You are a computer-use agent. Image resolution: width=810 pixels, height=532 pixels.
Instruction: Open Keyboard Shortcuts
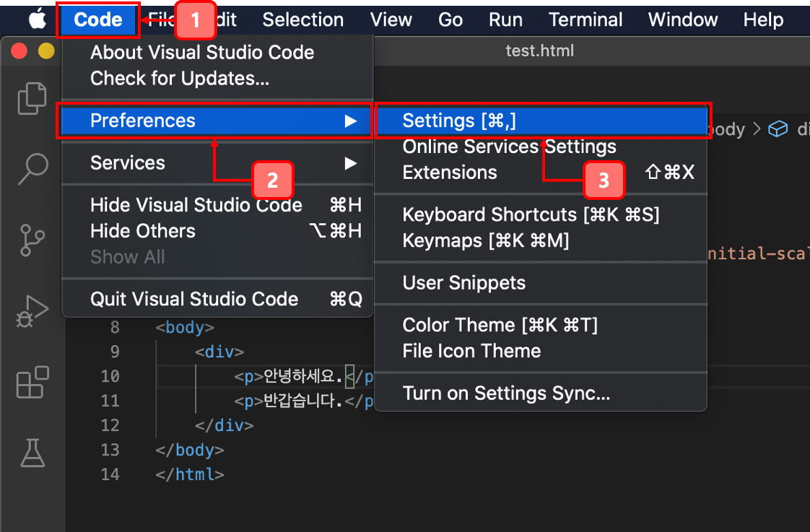click(541, 215)
